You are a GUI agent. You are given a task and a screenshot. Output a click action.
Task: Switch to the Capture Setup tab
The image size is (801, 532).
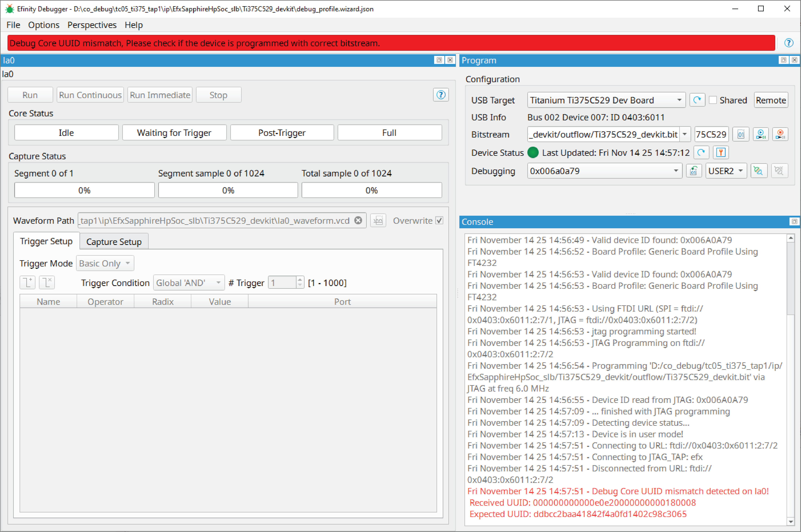click(x=114, y=242)
